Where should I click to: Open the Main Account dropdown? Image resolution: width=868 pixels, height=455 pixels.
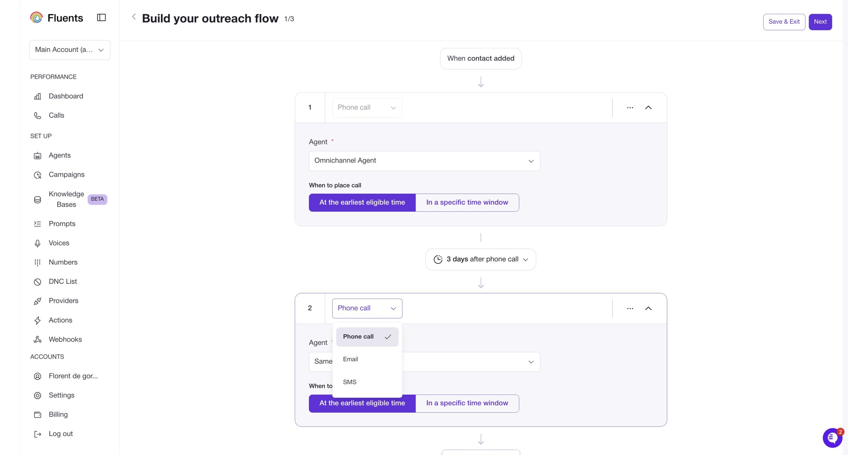69,50
